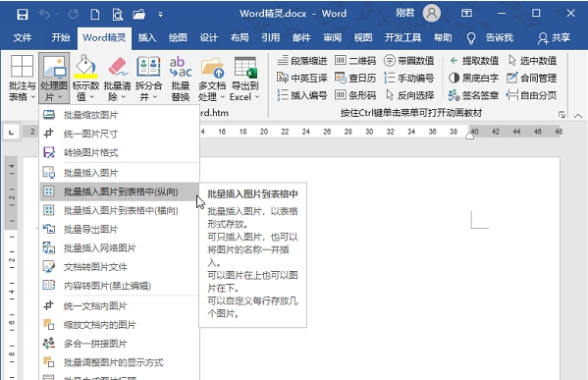
Task: Select 批量插入图片 menu item
Action: tap(119, 173)
